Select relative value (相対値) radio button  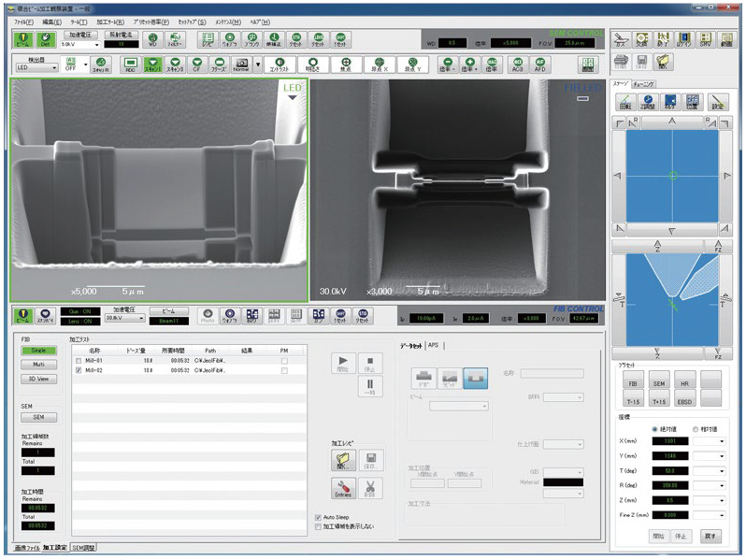[696, 429]
